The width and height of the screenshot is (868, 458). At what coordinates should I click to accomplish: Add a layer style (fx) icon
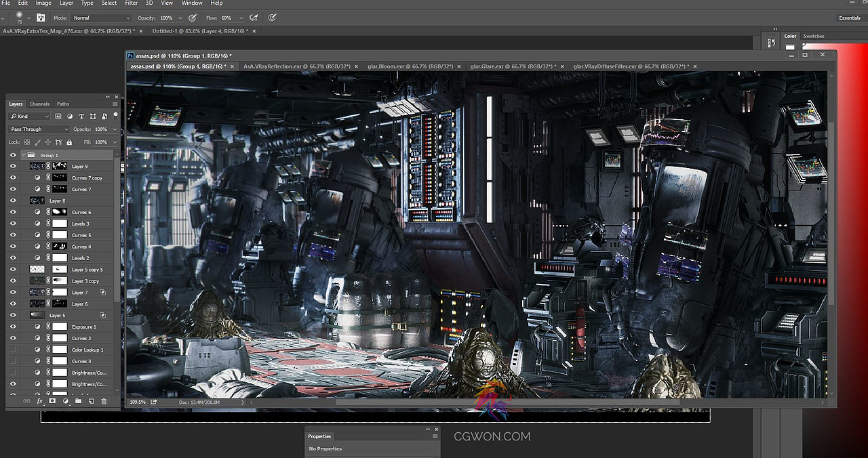(40, 401)
